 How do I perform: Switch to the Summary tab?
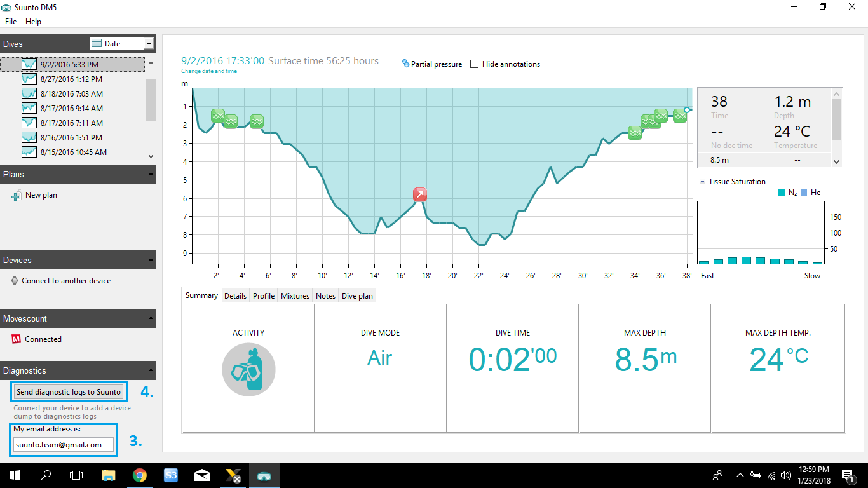[201, 295]
